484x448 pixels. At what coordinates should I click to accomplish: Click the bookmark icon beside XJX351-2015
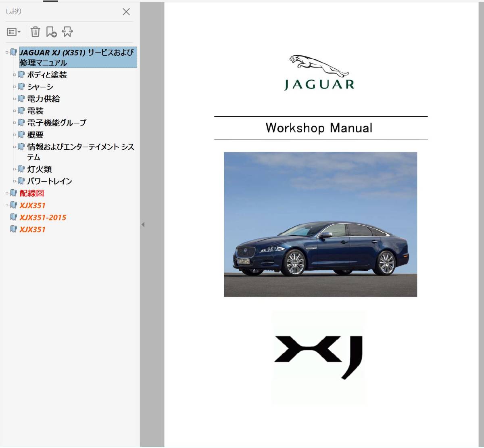pyautogui.click(x=14, y=217)
